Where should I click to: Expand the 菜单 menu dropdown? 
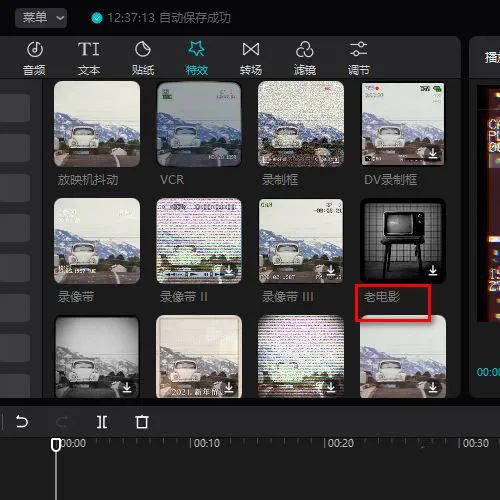(x=41, y=17)
